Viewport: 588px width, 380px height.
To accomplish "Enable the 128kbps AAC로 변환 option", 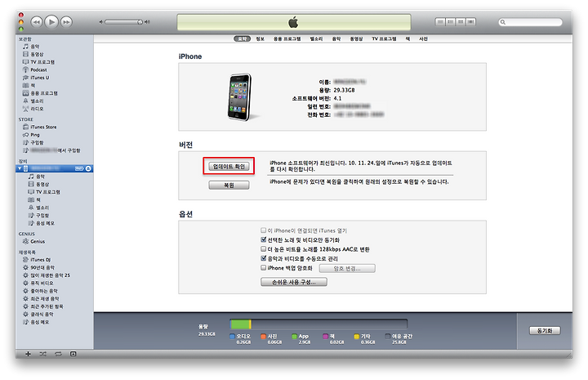I will 263,249.
